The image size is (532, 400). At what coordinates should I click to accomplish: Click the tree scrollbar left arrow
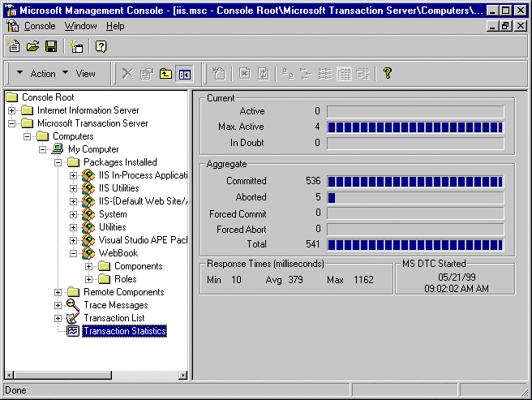click(x=9, y=375)
